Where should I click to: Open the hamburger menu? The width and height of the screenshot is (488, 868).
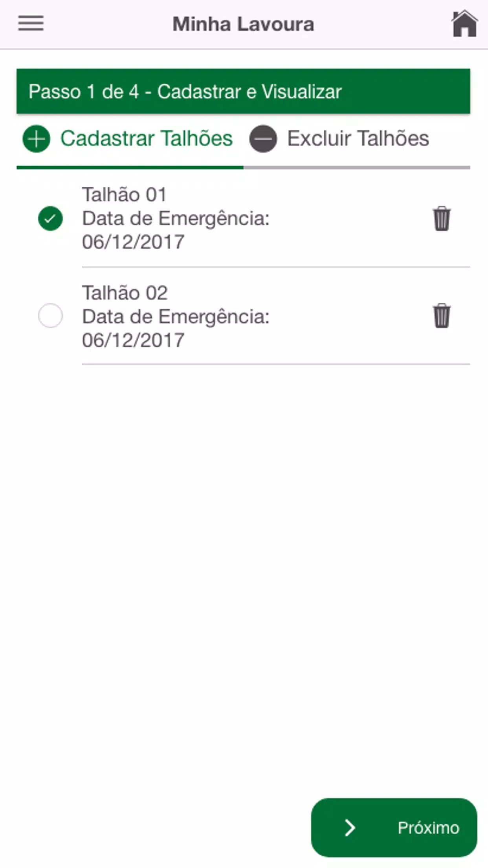[31, 23]
